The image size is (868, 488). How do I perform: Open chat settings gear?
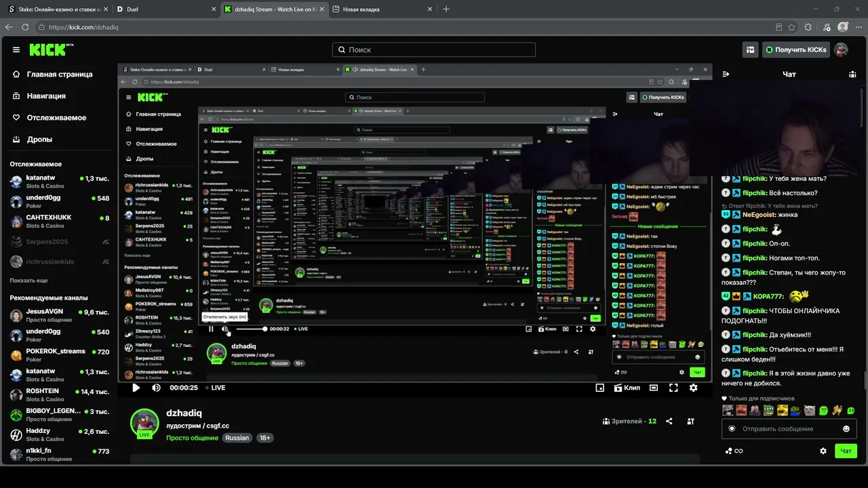(823, 451)
